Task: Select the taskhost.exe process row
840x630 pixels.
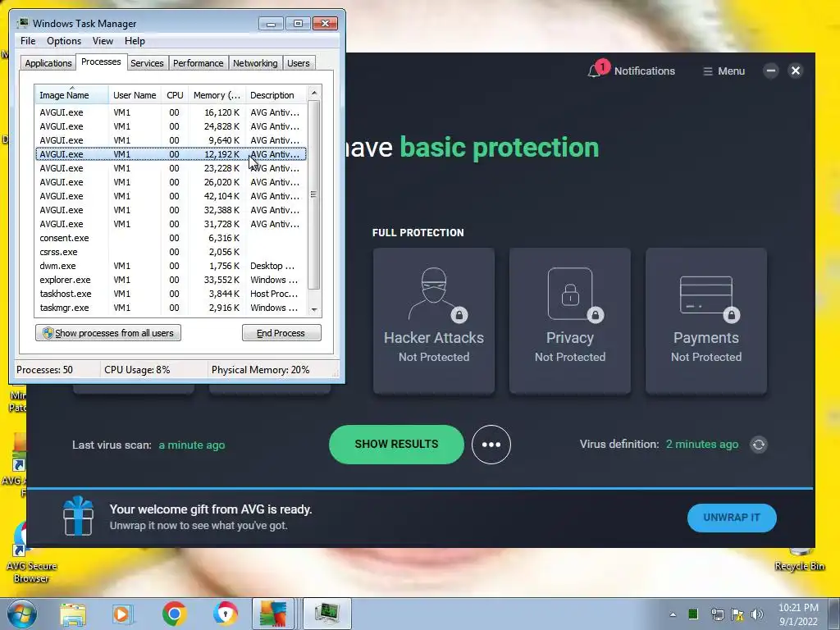Action: (x=171, y=294)
